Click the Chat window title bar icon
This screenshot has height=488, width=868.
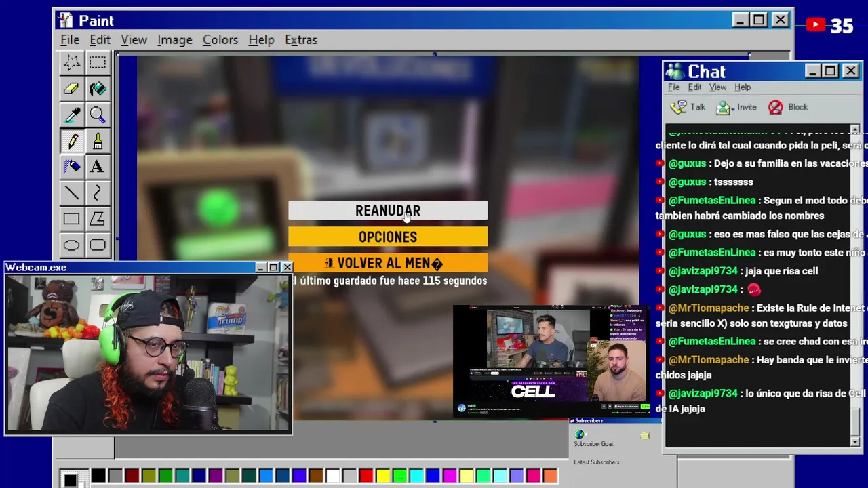point(675,71)
